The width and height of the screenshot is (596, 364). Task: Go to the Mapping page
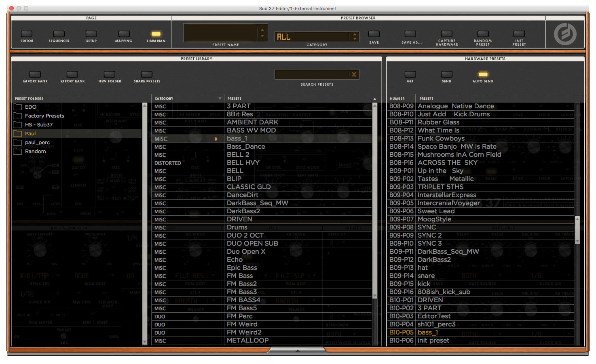[124, 34]
